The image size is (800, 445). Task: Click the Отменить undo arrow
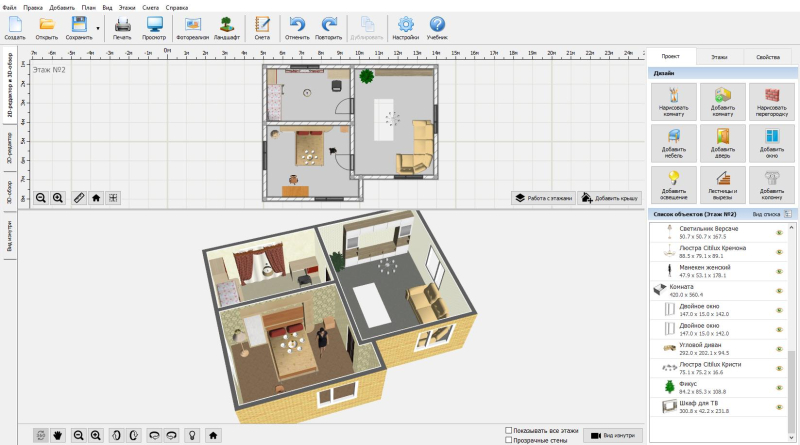pyautogui.click(x=297, y=26)
